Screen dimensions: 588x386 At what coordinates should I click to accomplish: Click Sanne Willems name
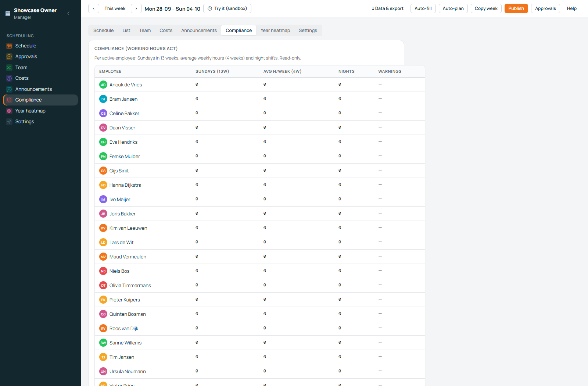click(125, 343)
